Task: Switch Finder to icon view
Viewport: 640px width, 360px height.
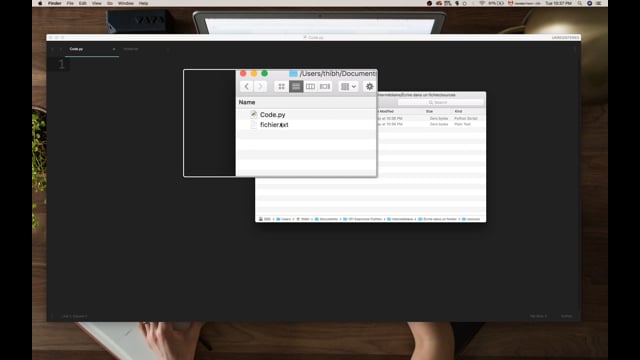Action: point(281,87)
